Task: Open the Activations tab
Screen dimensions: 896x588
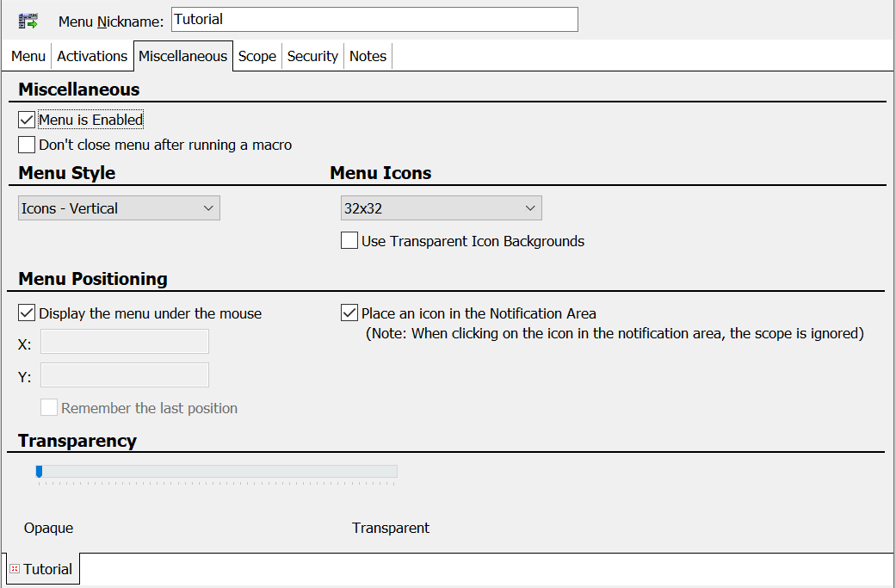Action: point(92,56)
